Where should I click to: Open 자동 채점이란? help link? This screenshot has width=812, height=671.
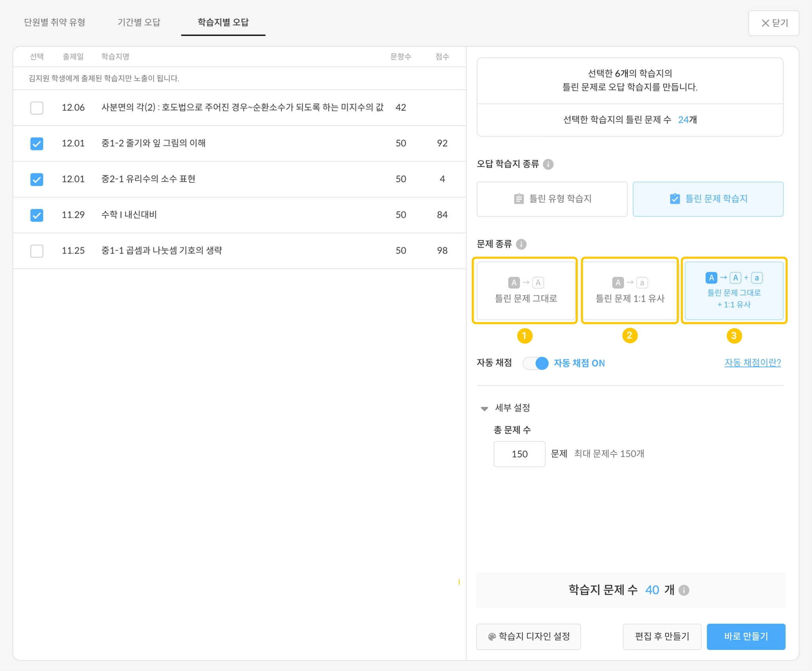(x=752, y=363)
